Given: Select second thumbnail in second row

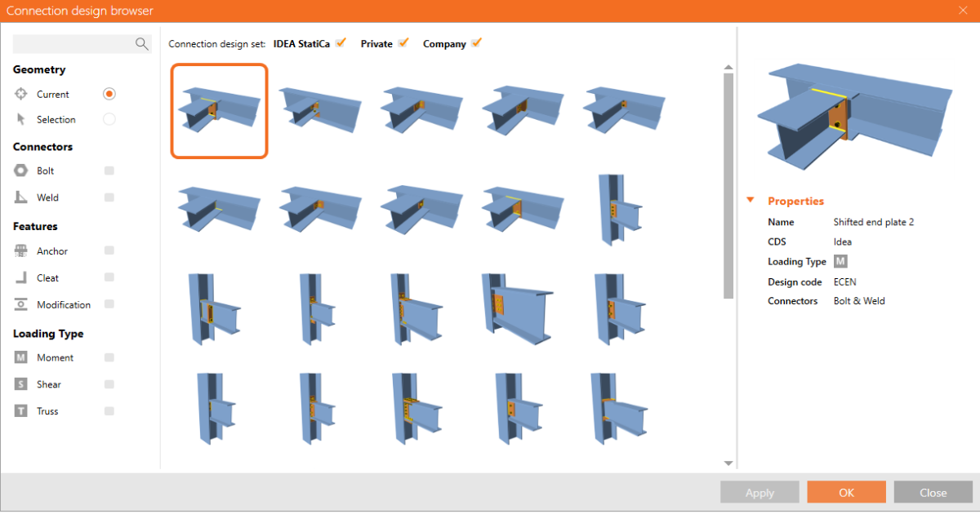Looking at the screenshot, I should (x=320, y=210).
